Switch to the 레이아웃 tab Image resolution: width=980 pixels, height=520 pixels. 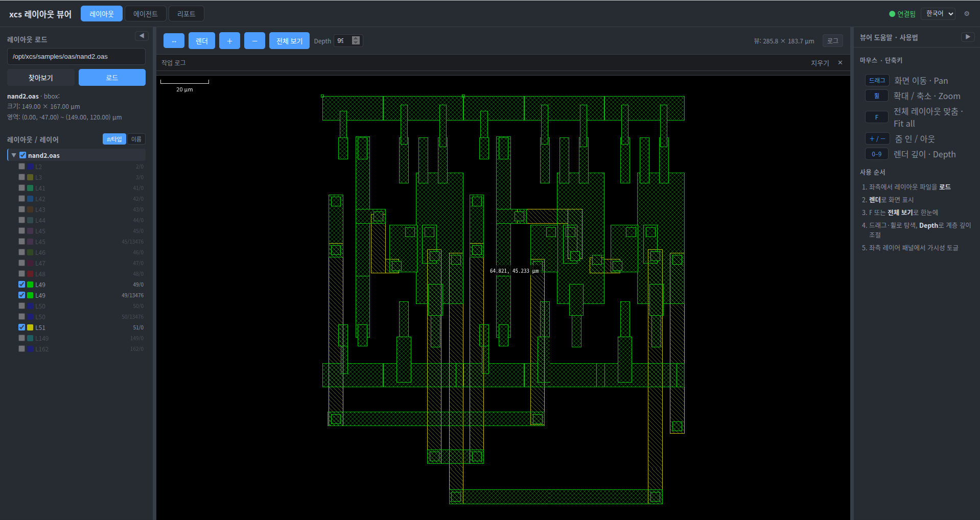click(x=102, y=14)
